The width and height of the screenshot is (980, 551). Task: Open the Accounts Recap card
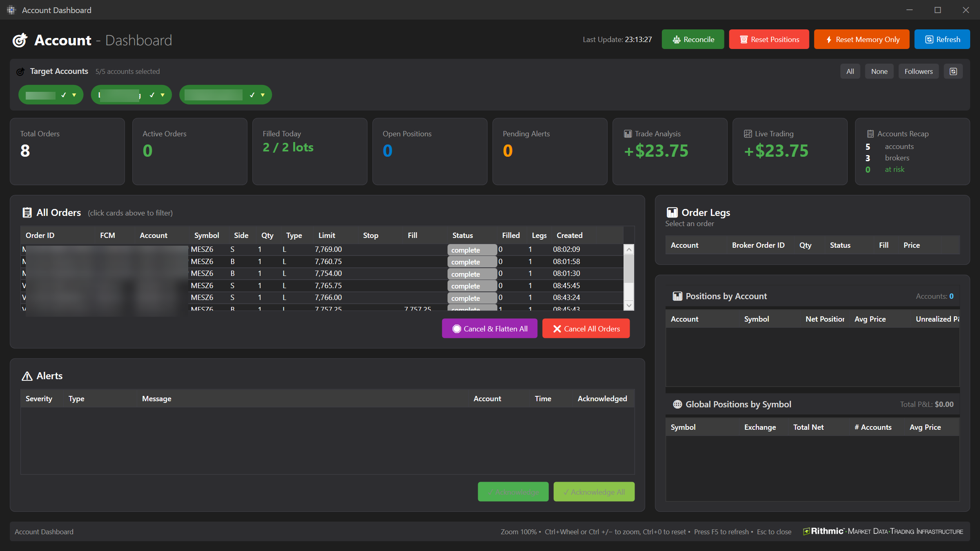pyautogui.click(x=913, y=151)
